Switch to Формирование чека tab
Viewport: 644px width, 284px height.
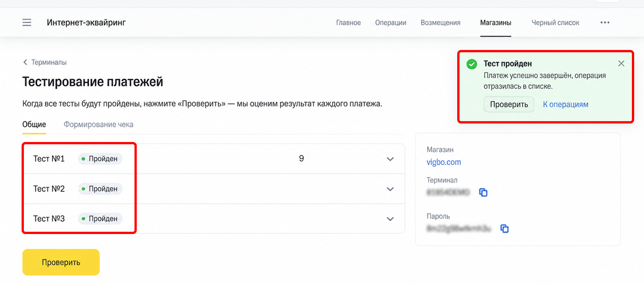coord(98,125)
